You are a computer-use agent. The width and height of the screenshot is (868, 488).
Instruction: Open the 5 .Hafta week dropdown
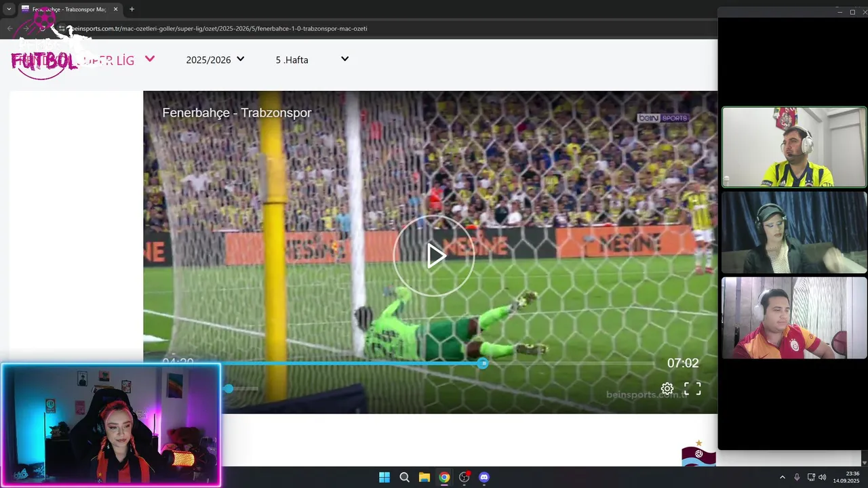[312, 60]
